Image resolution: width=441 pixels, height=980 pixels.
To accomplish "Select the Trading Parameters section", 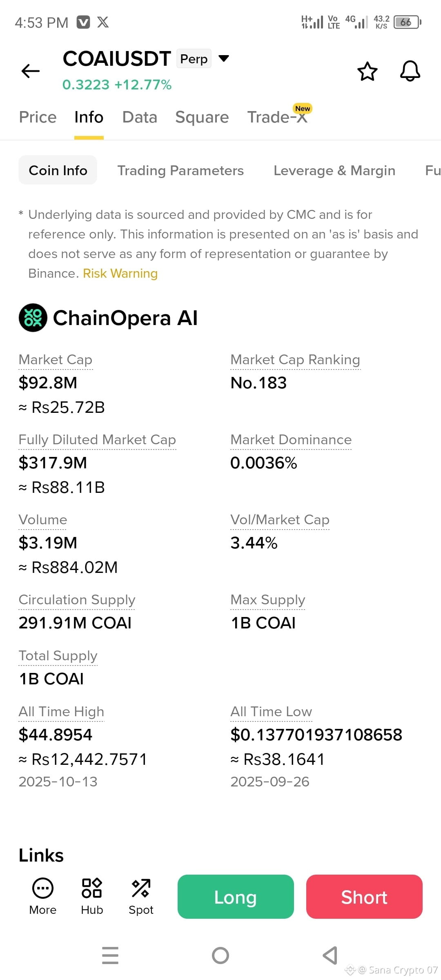I will coord(180,170).
